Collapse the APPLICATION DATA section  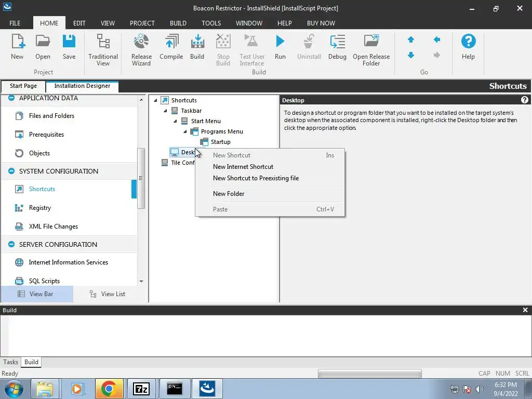coord(11,98)
